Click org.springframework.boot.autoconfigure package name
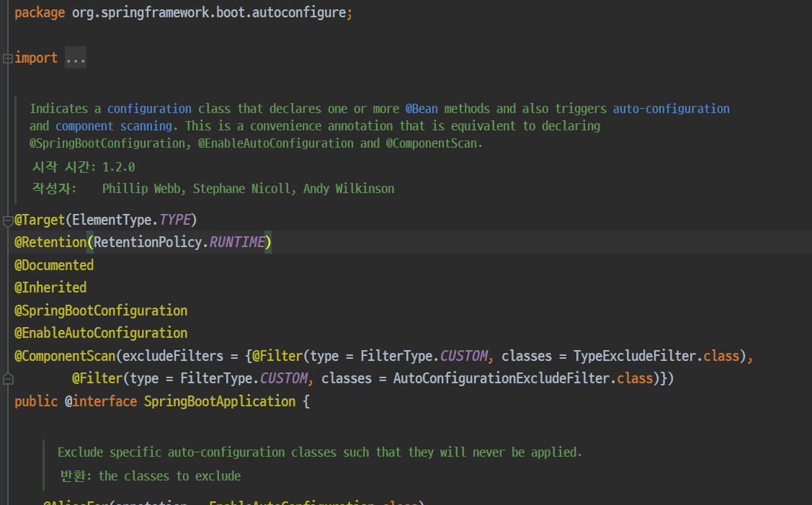Image resolution: width=812 pixels, height=505 pixels. (209, 12)
